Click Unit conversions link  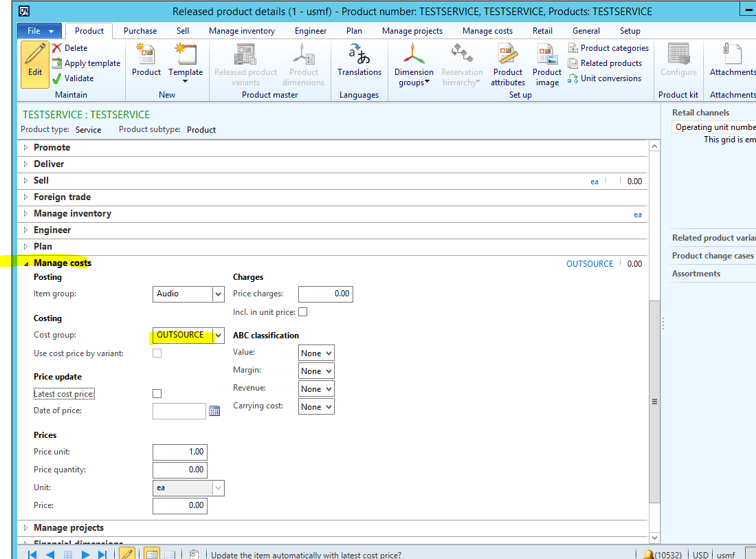click(x=610, y=78)
